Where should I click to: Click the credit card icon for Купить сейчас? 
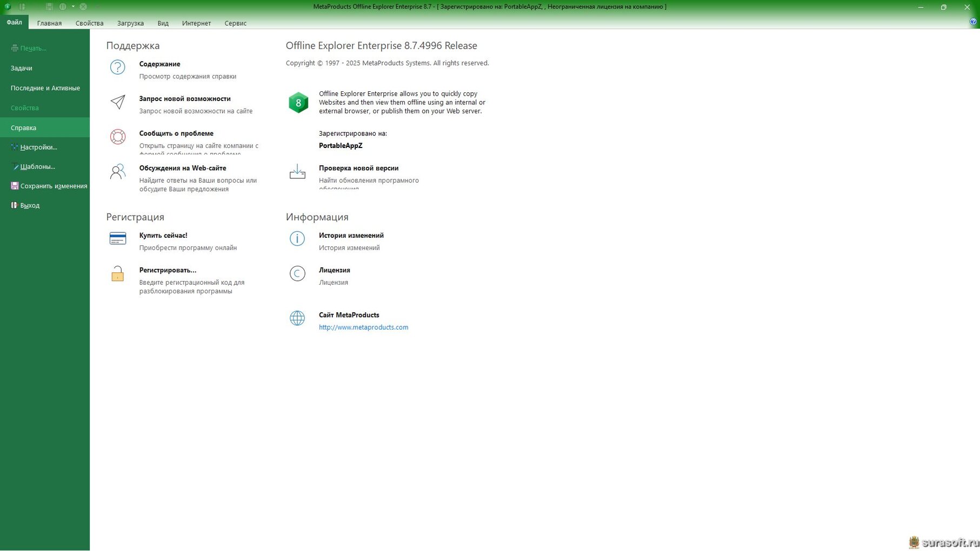(117, 238)
